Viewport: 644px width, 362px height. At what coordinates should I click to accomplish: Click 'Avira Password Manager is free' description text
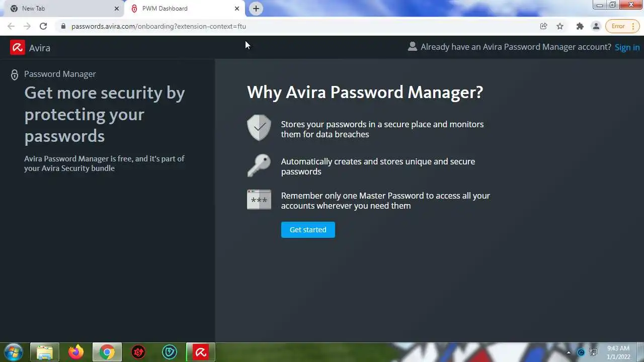click(104, 163)
